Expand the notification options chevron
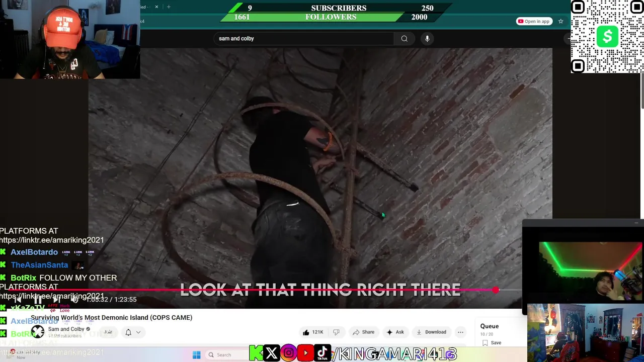644x362 pixels. (138, 332)
